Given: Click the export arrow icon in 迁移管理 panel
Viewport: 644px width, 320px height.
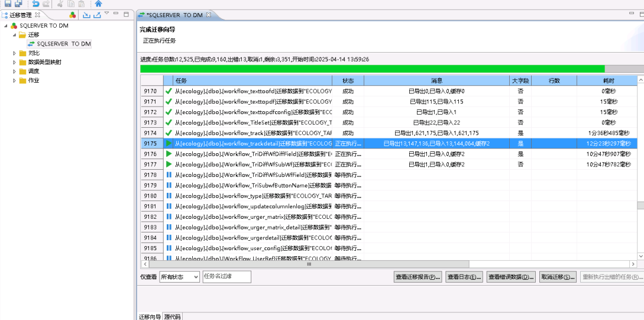Looking at the screenshot, I should tap(97, 15).
